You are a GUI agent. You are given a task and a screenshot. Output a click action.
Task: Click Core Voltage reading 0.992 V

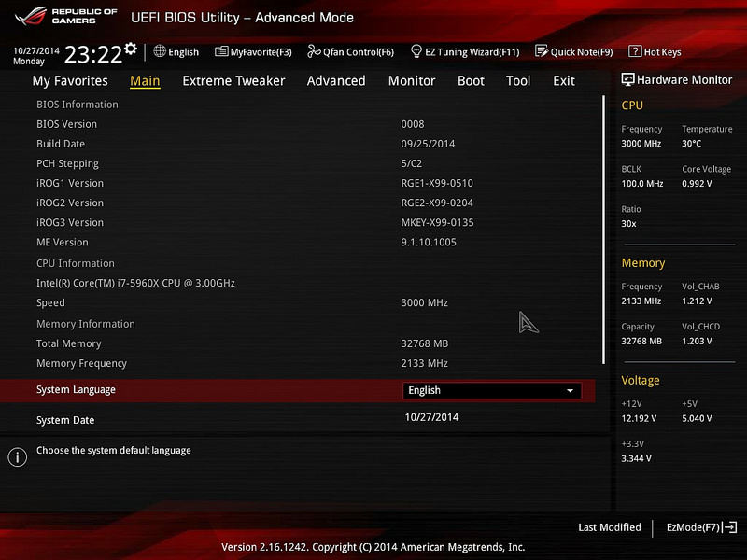(x=697, y=183)
